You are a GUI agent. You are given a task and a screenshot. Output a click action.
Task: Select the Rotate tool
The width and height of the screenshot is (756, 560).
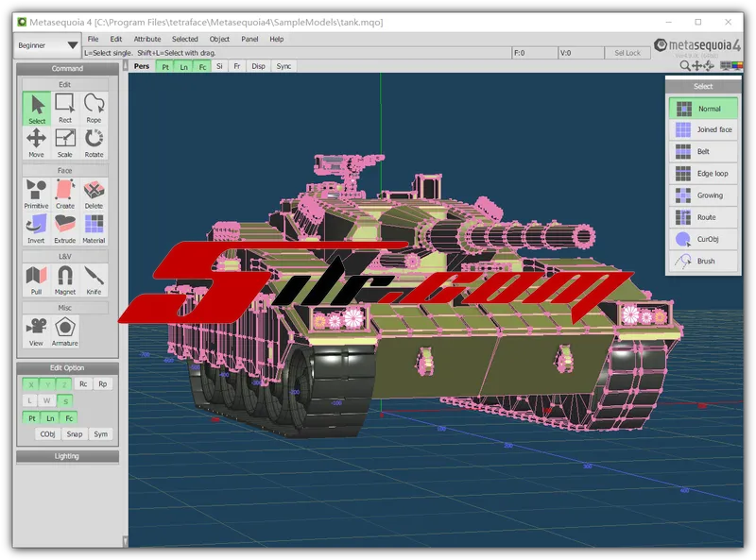coord(94,143)
